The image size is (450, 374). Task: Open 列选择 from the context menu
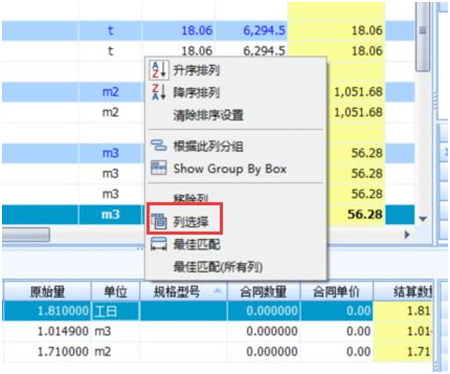click(191, 222)
